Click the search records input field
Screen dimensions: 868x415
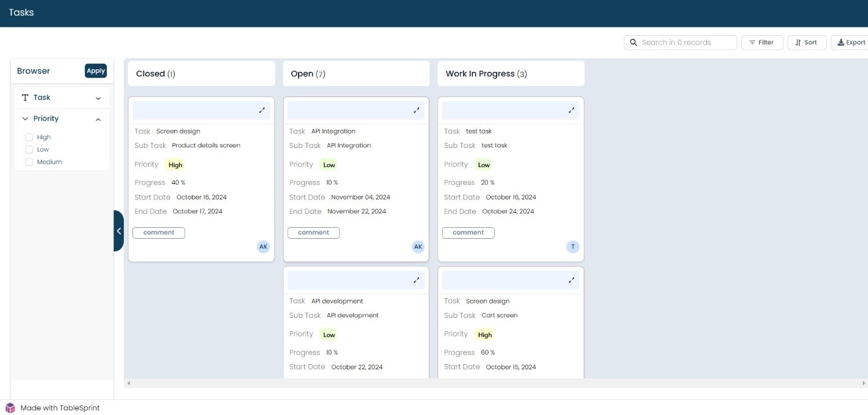681,42
